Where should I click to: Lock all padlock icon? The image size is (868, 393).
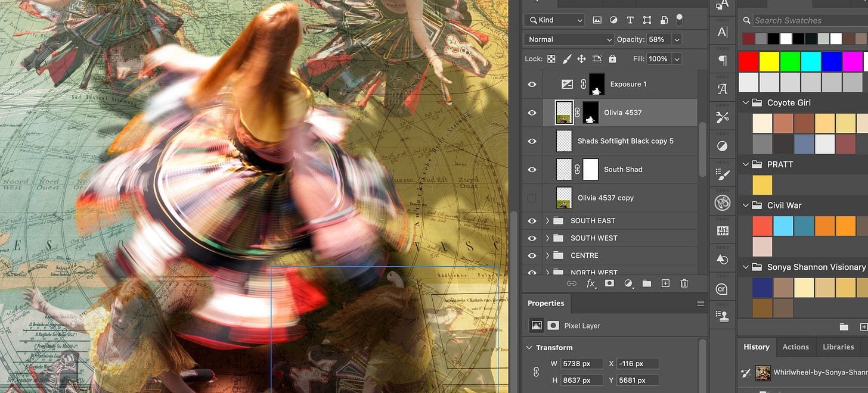pos(612,59)
